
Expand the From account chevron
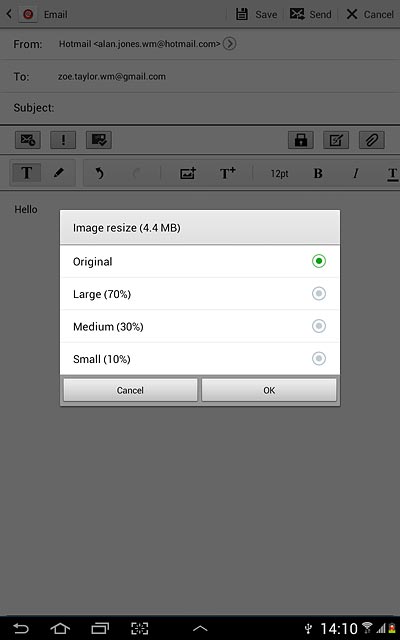[x=229, y=44]
